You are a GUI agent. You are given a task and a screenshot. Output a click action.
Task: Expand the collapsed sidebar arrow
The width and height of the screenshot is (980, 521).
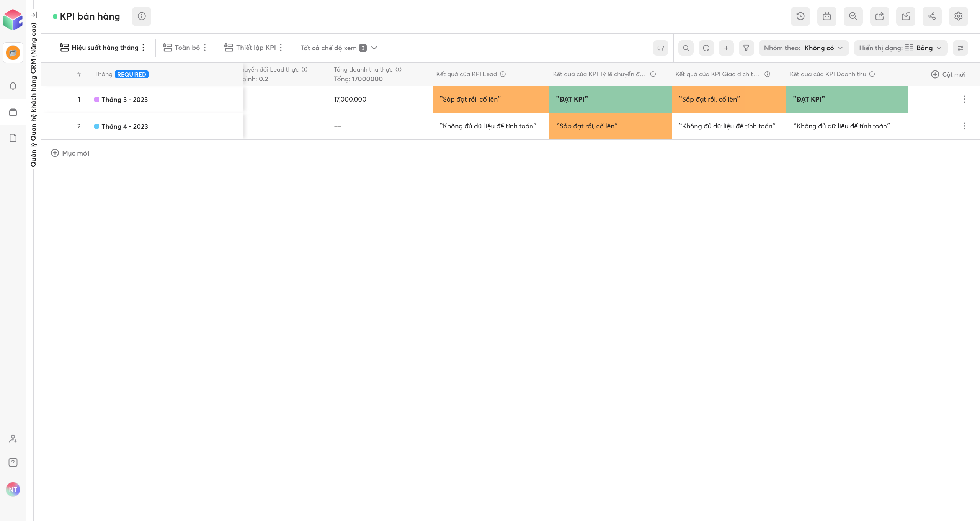tap(34, 15)
